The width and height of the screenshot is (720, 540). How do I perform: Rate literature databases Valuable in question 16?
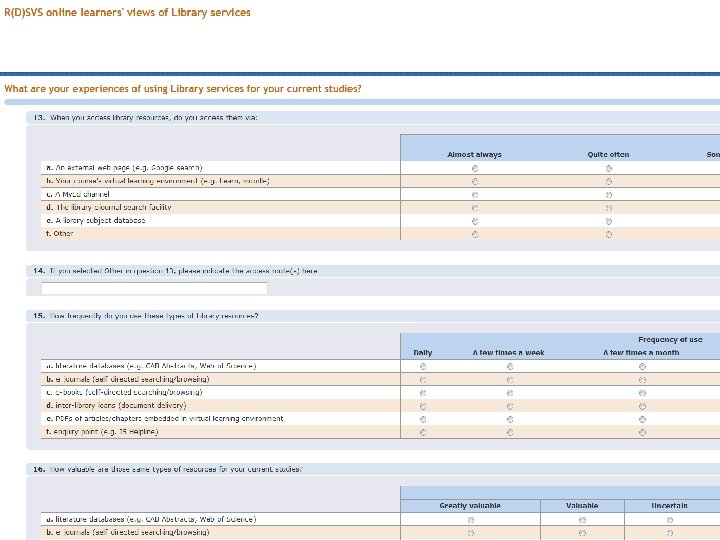pos(582,520)
